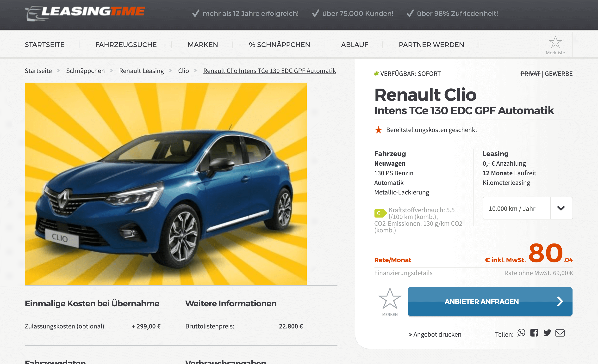Click the green C efficiency label icon
Screen dimensions: 598x364
pos(380,213)
